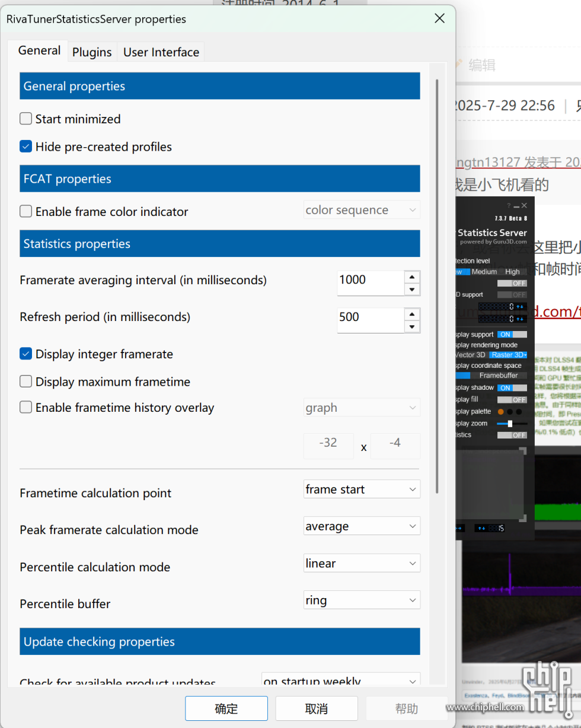581x728 pixels.
Task: Decrease Refresh period with down arrow
Action: [412, 326]
